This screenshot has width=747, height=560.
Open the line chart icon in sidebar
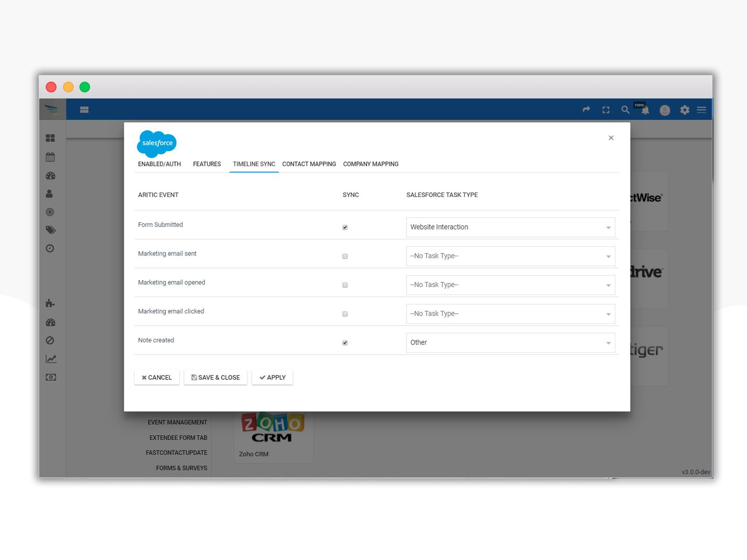51,359
